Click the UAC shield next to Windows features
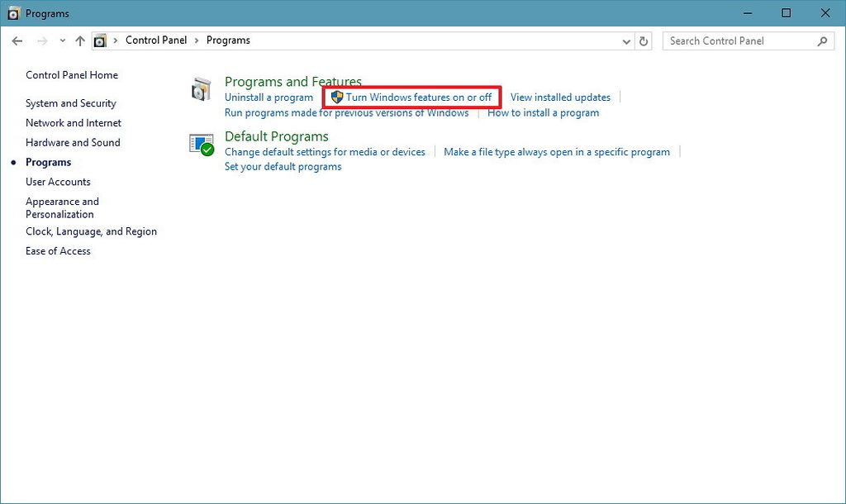 tap(336, 97)
